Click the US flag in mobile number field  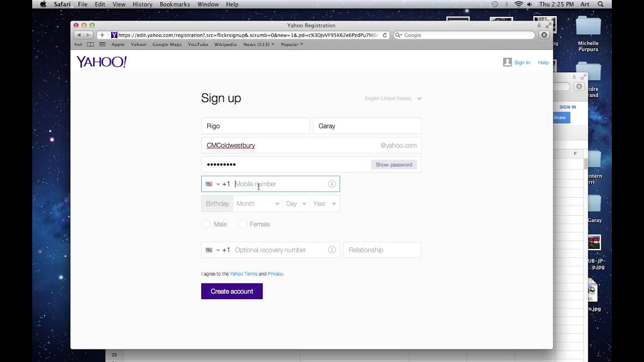pos(209,184)
